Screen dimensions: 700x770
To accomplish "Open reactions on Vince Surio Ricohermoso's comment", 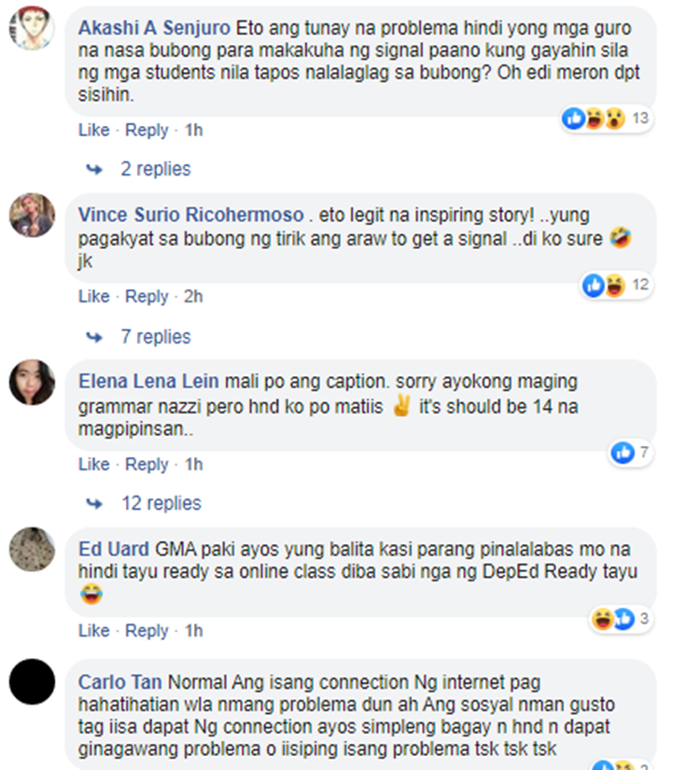I will 617,286.
